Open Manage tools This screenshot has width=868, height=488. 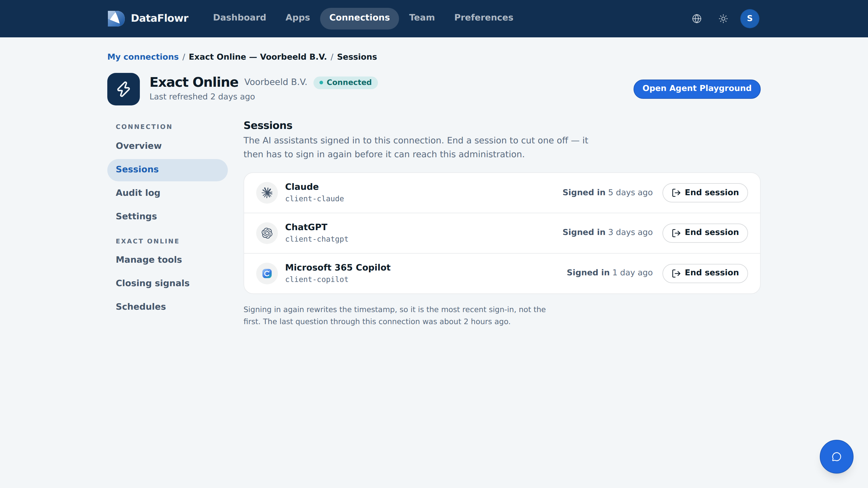pyautogui.click(x=168, y=260)
